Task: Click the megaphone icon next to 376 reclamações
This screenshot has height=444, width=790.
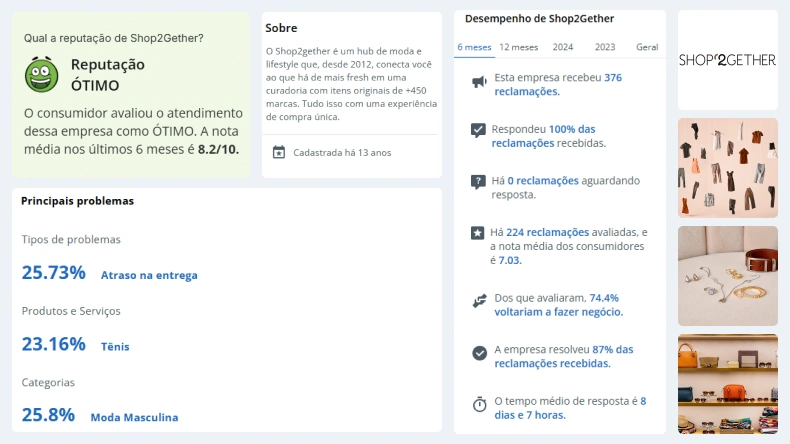Action: (479, 82)
